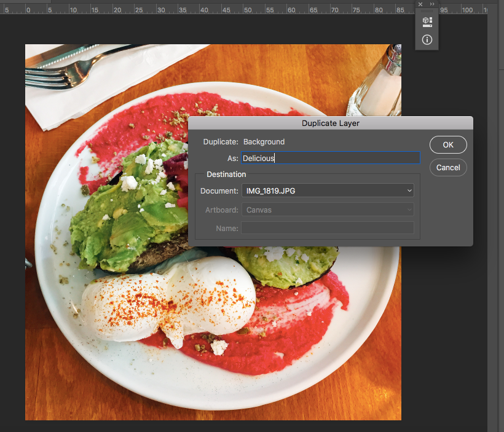Screen dimensions: 504x432
Task: Click the As name field containing Delicious
Action: 331,158
